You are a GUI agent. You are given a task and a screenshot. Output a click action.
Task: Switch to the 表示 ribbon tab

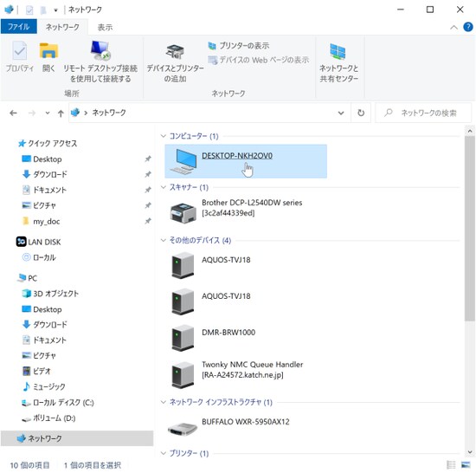(105, 28)
